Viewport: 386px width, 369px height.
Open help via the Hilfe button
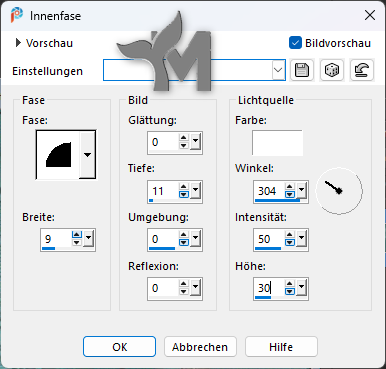coord(281,347)
